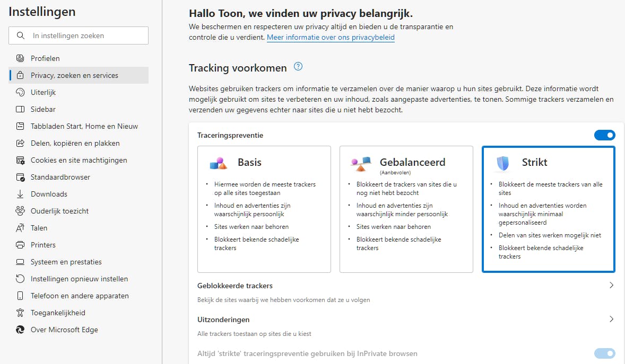The height and width of the screenshot is (364, 625).
Task: Expand the Geblokkeerde trackers chevron
Action: point(611,286)
